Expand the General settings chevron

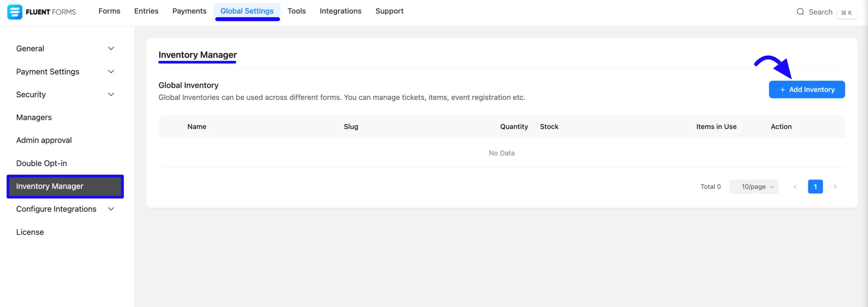(111, 48)
